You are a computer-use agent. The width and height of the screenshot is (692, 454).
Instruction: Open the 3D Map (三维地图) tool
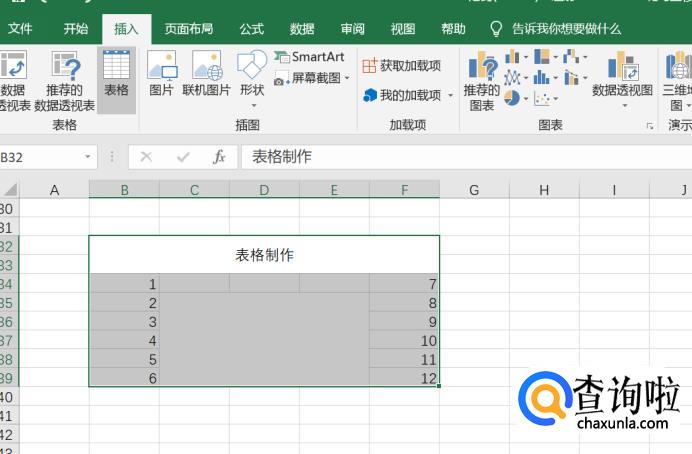coord(677,80)
